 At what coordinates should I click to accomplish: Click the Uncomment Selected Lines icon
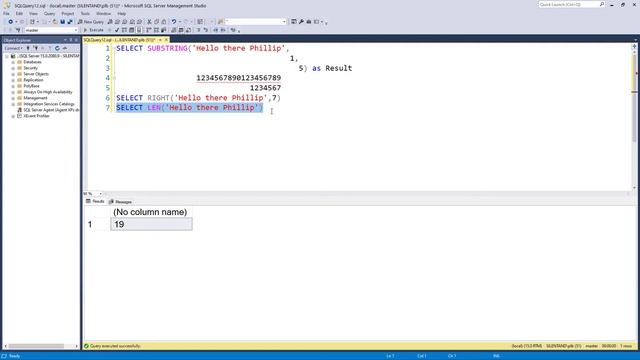coord(205,30)
